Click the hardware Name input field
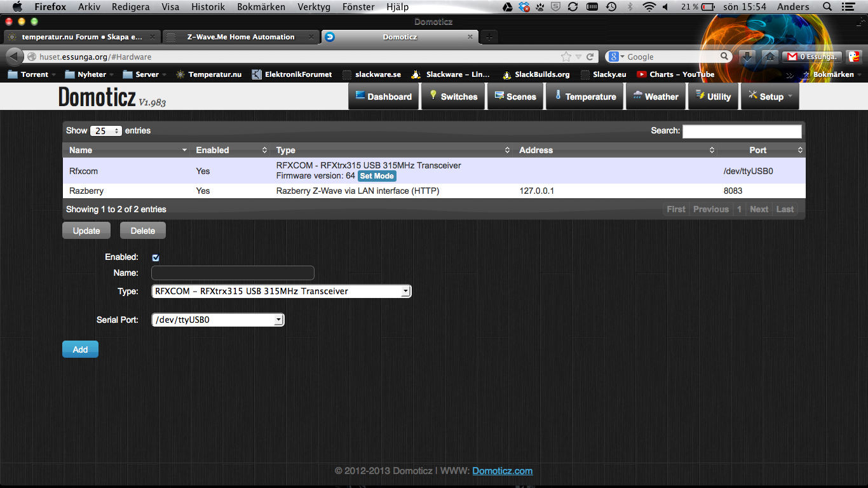This screenshot has width=868, height=488. pyautogui.click(x=233, y=273)
